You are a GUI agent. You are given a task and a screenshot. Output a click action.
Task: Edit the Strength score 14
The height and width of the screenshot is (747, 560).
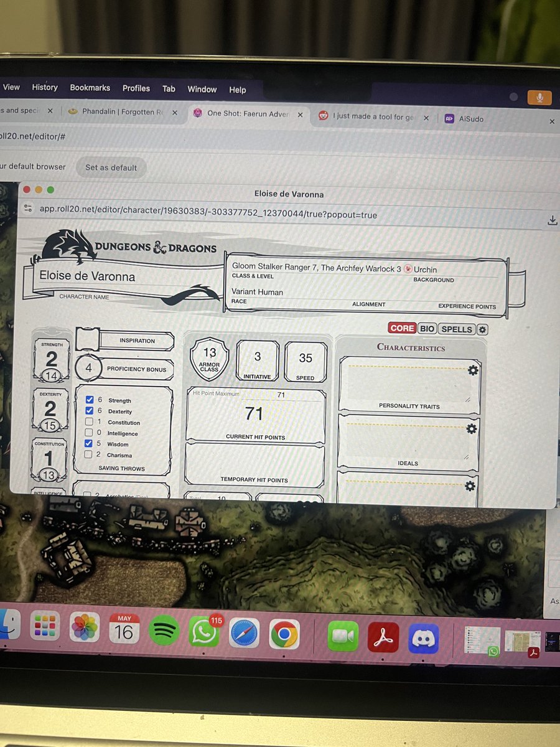click(x=51, y=375)
